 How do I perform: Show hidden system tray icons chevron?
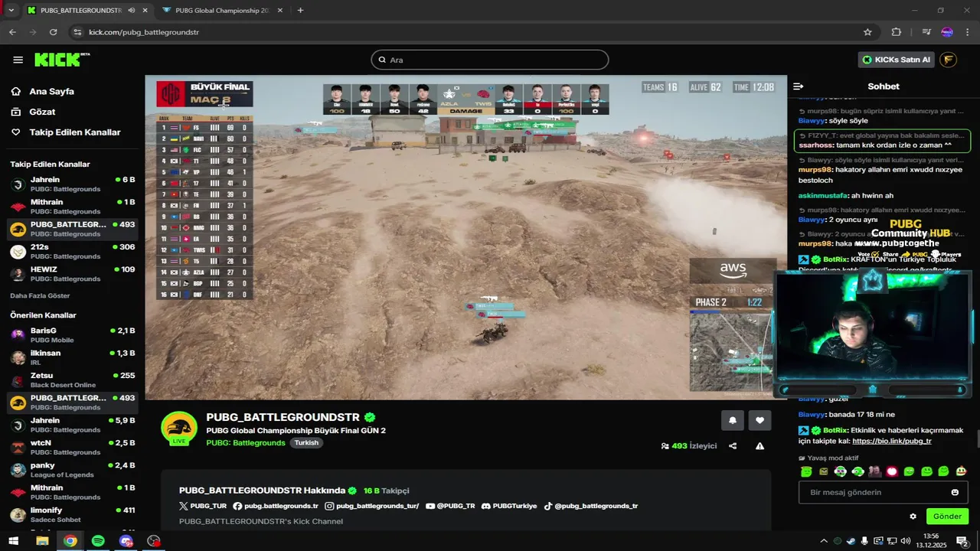pos(824,541)
